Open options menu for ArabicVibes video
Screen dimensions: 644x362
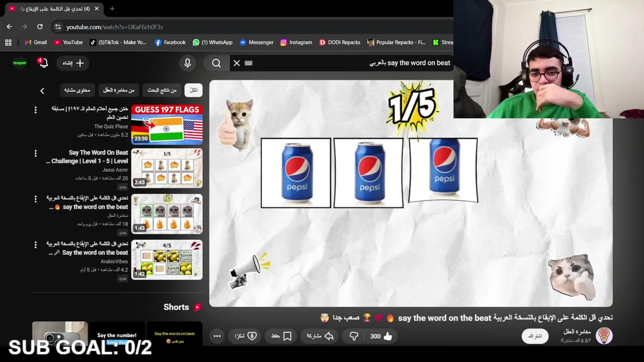[x=35, y=245]
